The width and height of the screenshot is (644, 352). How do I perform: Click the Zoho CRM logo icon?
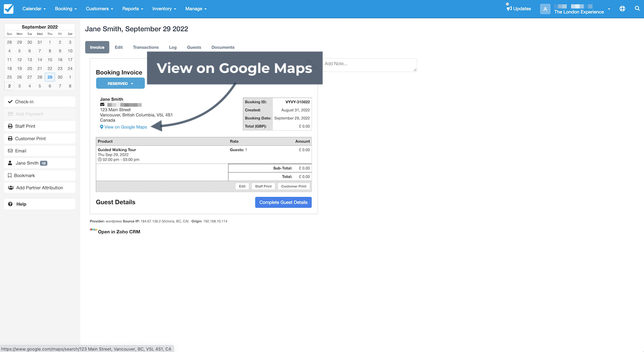93,230
